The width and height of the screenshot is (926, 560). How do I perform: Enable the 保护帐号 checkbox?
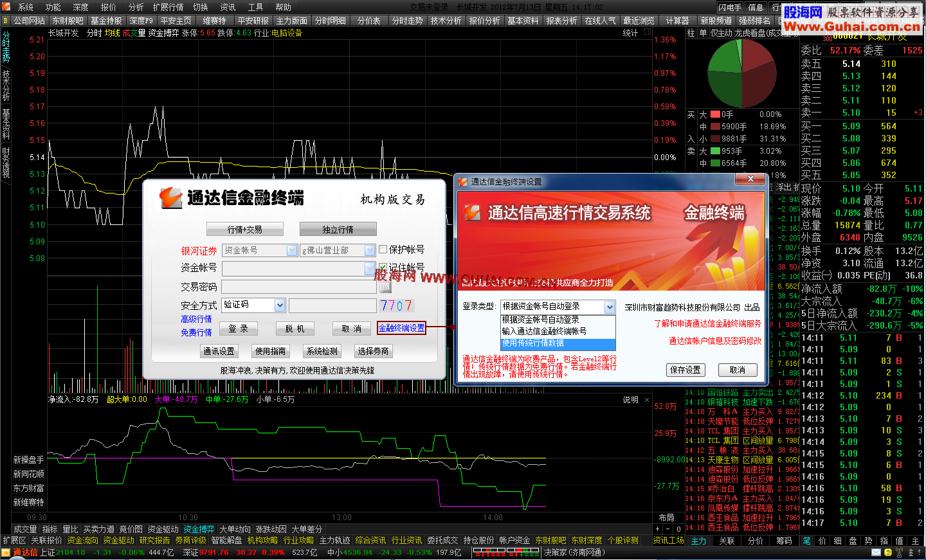pos(383,249)
